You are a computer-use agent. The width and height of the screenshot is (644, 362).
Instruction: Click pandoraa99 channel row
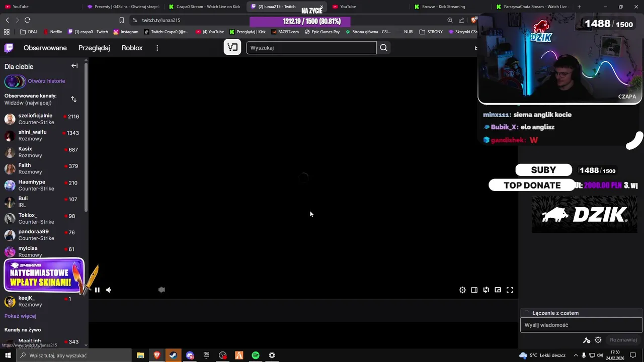tap(42, 235)
